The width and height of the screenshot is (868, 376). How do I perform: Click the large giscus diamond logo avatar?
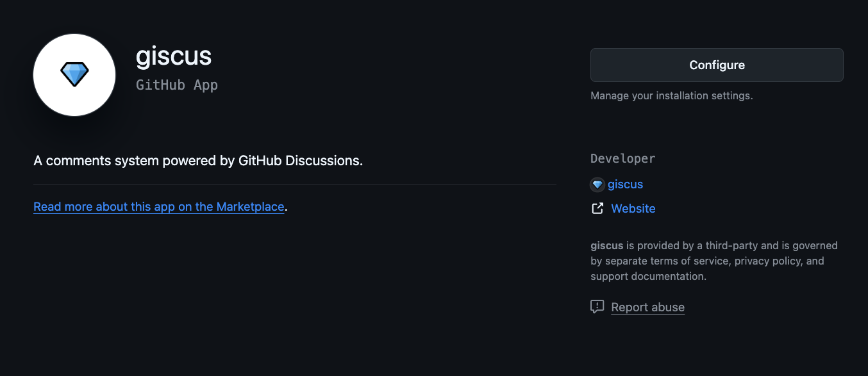[x=74, y=75]
